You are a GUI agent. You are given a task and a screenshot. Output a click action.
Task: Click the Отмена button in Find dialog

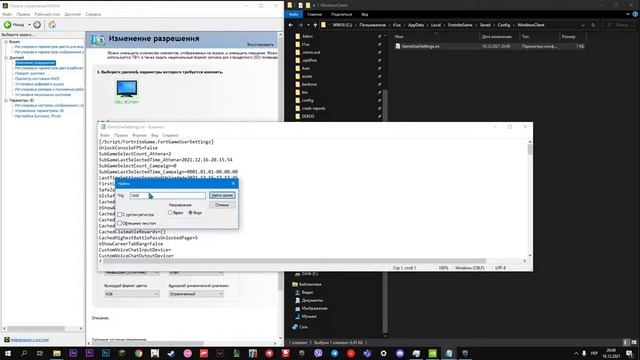coord(222,205)
